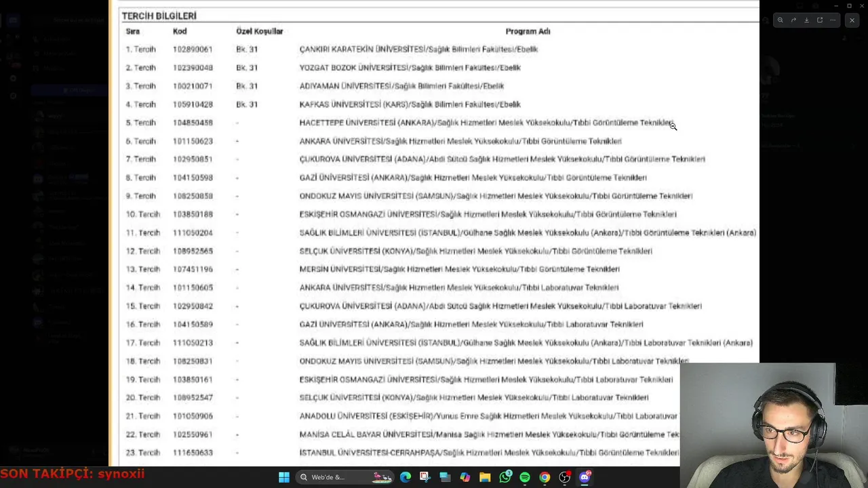Click Eskişehir Osmangazi Tıbbi Görüntüleme Teknikleri entry

tap(488, 214)
